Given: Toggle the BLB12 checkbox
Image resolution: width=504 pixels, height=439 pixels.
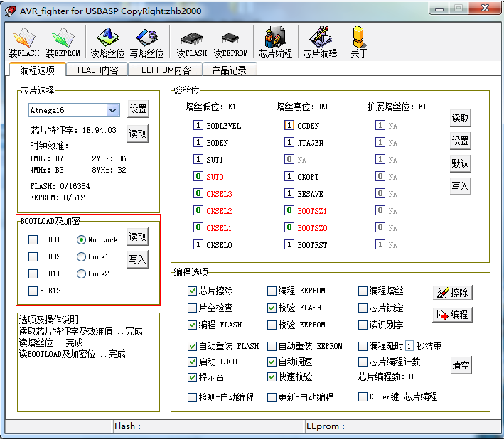Looking at the screenshot, I should click(33, 291).
